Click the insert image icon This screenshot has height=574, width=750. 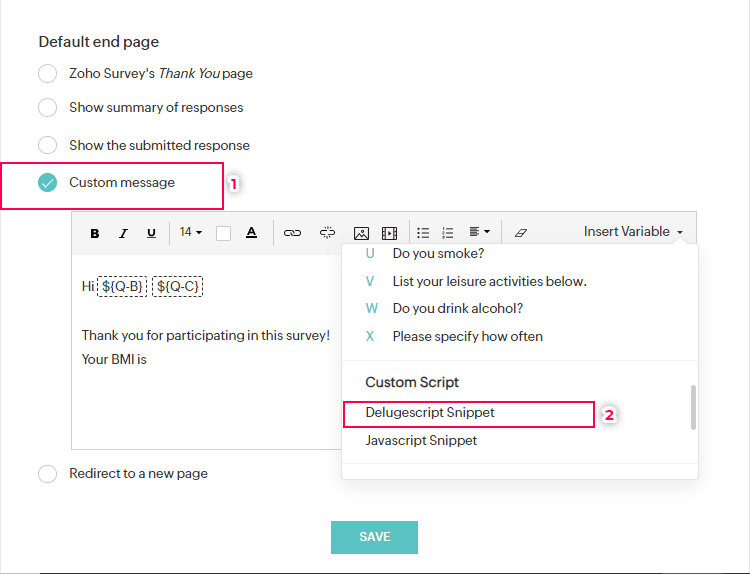point(361,233)
